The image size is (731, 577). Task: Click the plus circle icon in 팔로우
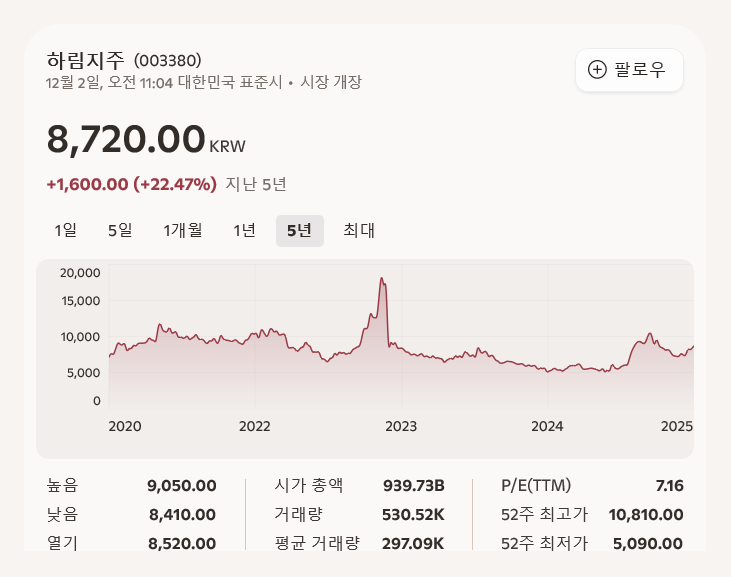[597, 70]
